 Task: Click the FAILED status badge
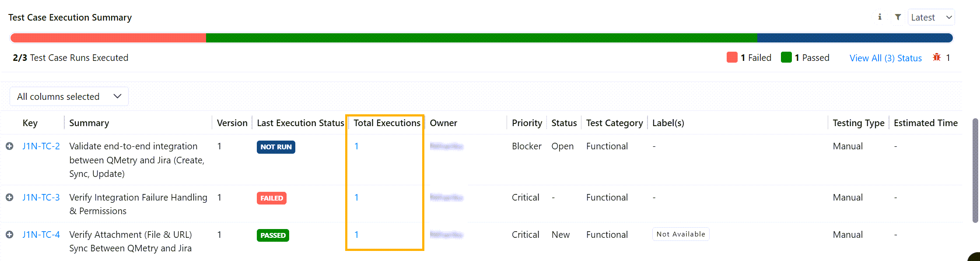coord(271,198)
